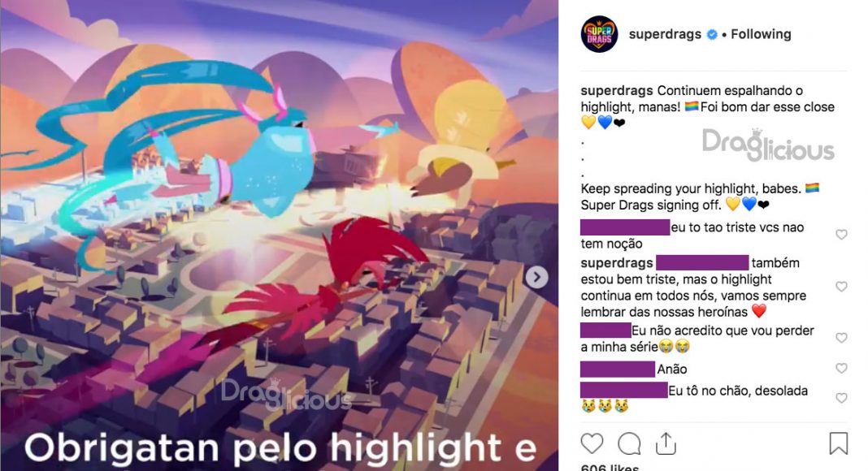
Task: Open the comment bubble icon
Action: click(x=629, y=444)
